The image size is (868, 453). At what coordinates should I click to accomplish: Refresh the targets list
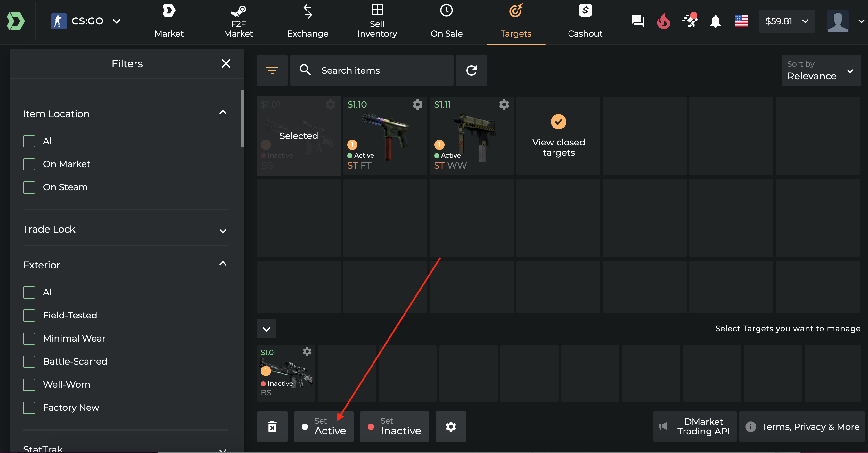click(x=471, y=70)
